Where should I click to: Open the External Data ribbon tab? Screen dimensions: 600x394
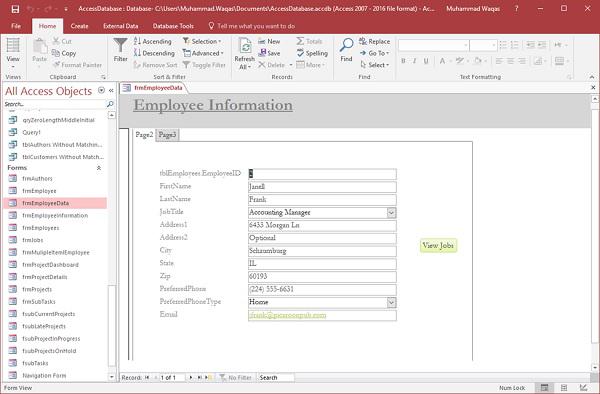point(121,26)
